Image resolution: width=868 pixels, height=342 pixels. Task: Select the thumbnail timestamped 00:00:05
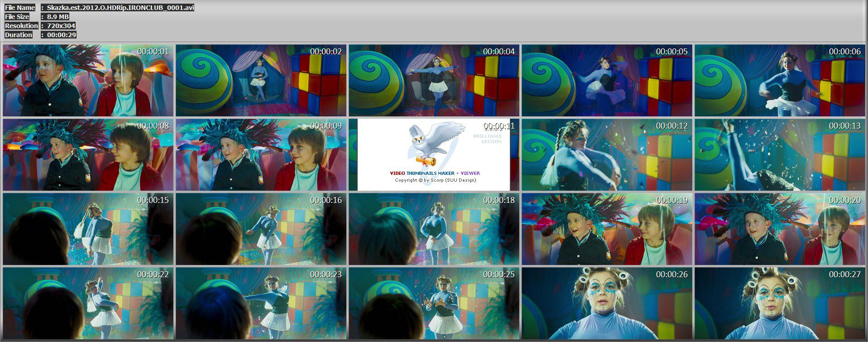point(607,80)
